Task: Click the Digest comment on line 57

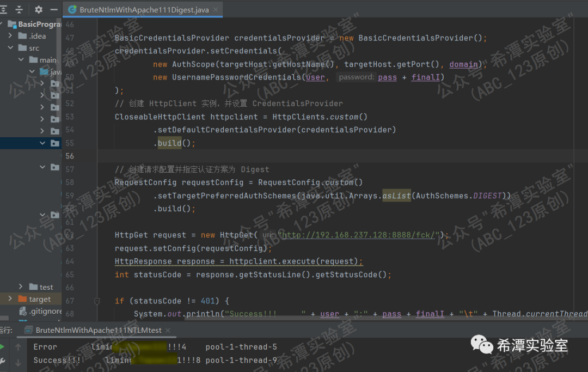Action: pos(192,169)
